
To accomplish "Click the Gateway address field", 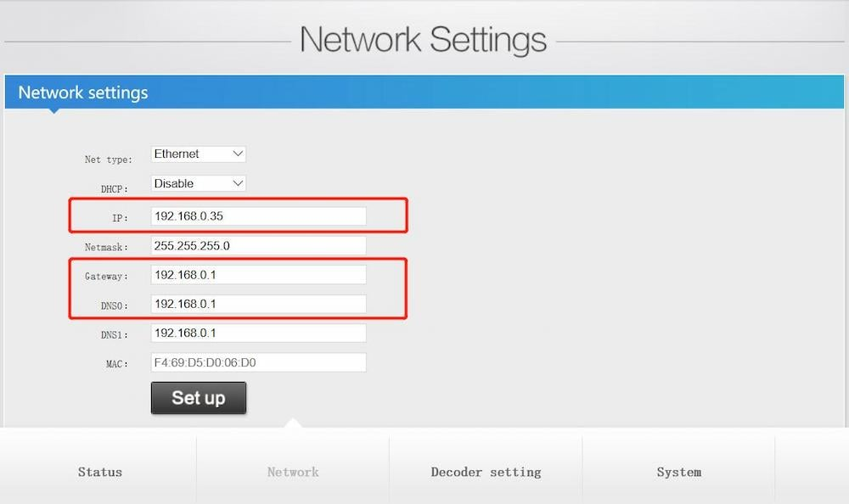I will 258,274.
